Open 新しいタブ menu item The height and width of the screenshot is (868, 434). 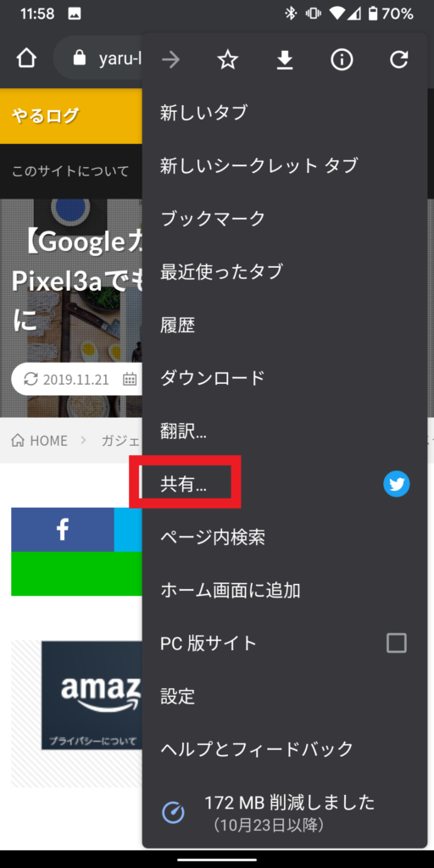pos(285,113)
